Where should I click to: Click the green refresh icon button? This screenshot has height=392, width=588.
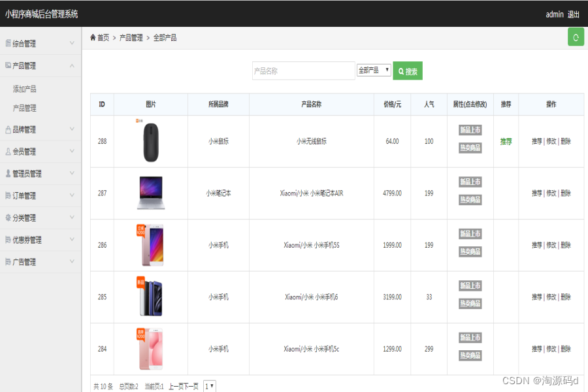[576, 37]
